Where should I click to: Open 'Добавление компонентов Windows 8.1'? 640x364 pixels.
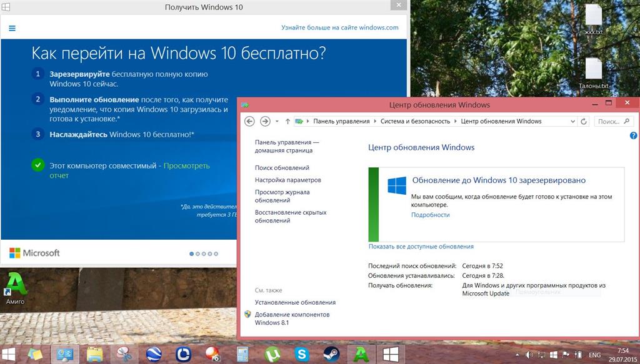click(x=292, y=318)
